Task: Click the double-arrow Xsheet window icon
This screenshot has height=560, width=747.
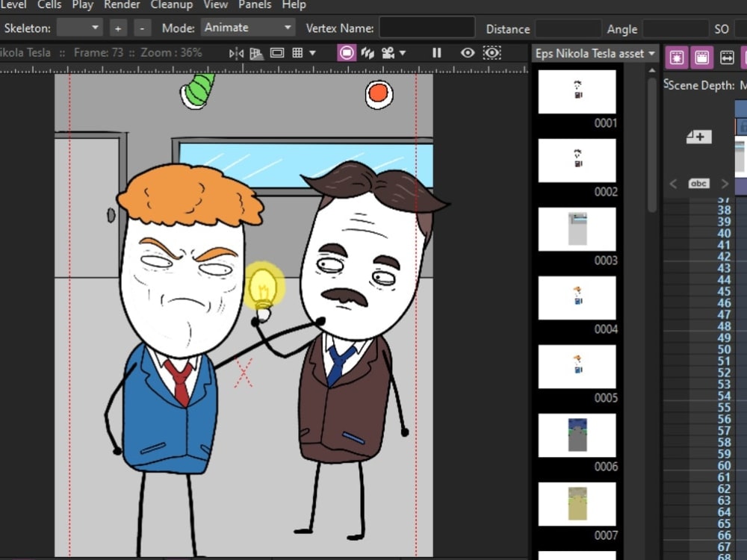Action: 727,57
